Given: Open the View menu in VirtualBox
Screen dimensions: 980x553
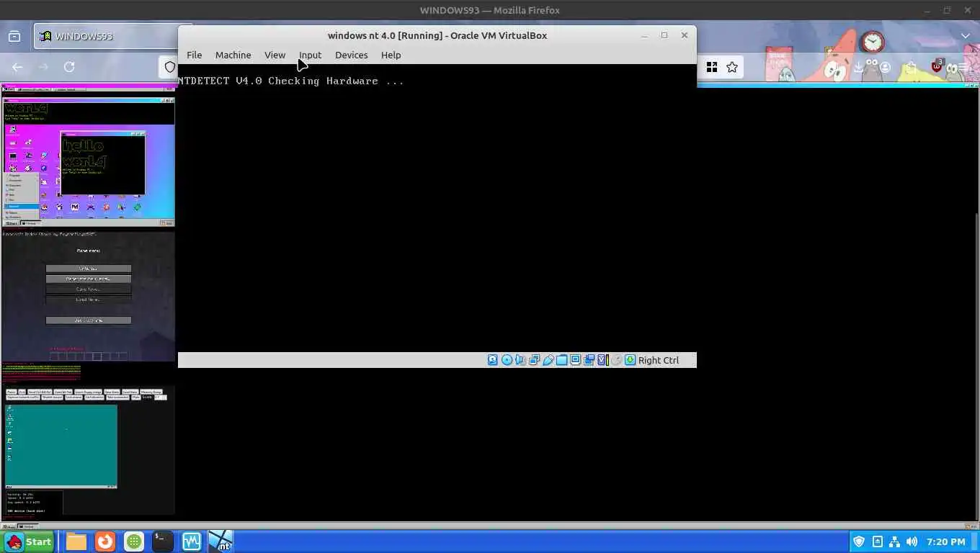Looking at the screenshot, I should pos(275,55).
